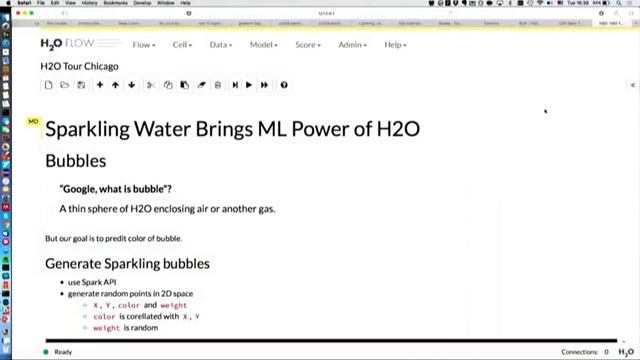Open the File menu in menu bar

[x=41, y=3]
